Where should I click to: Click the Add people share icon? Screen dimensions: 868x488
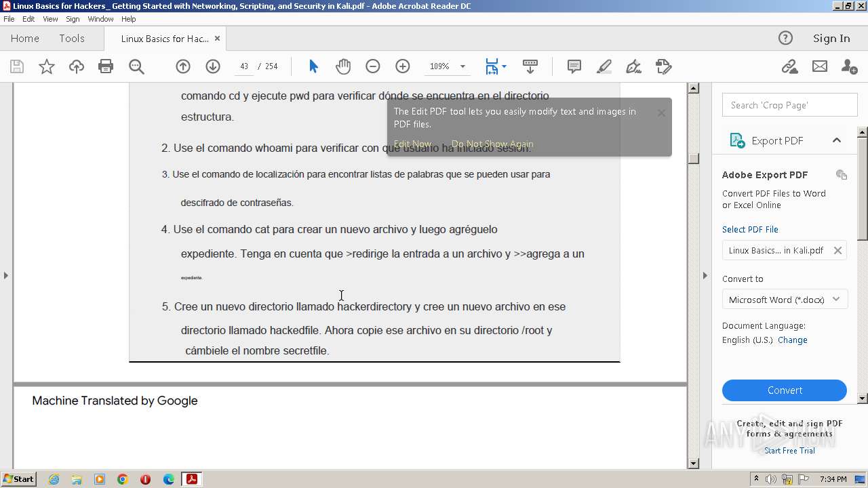pos(849,66)
